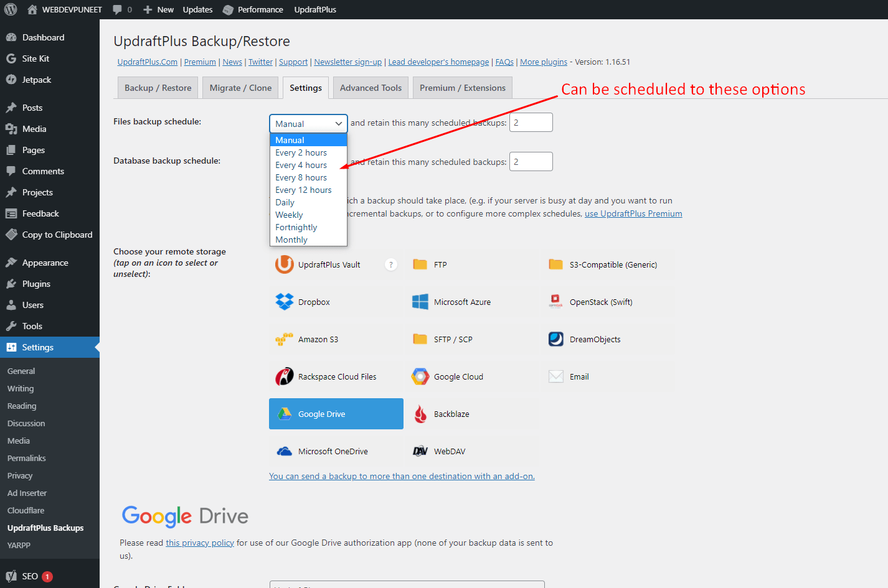Image resolution: width=888 pixels, height=588 pixels.
Task: Open the Dashboard icon in the sidebar
Action: point(11,37)
